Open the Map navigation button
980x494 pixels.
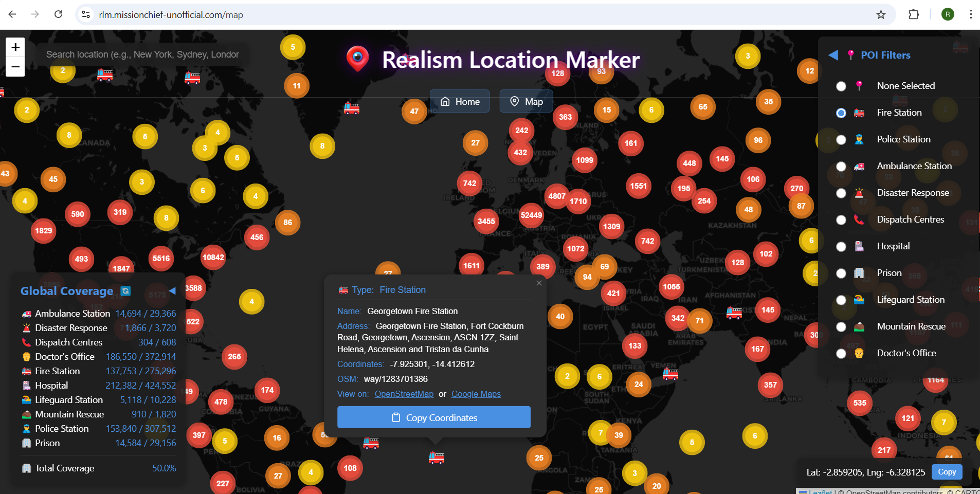526,101
